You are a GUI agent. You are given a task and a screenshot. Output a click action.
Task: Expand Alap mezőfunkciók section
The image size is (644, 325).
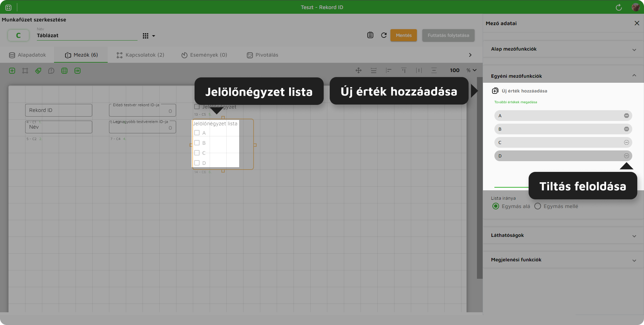coord(563,49)
